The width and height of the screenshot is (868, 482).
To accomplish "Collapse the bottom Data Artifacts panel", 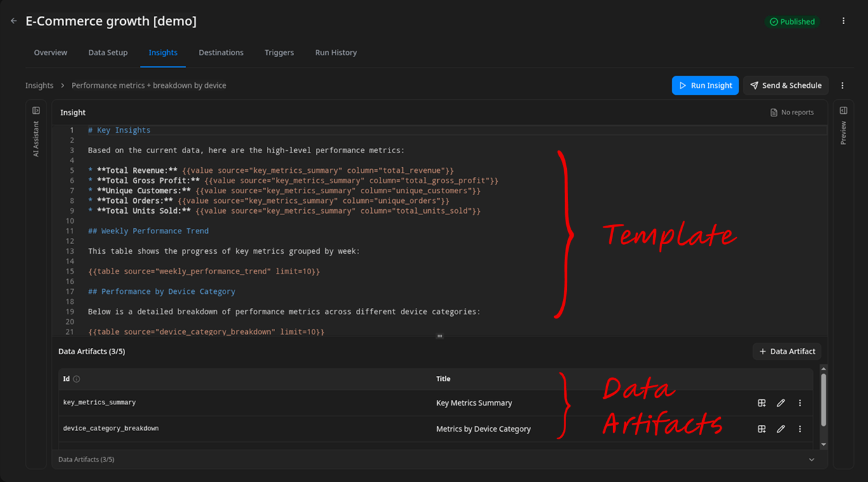I will (811, 459).
